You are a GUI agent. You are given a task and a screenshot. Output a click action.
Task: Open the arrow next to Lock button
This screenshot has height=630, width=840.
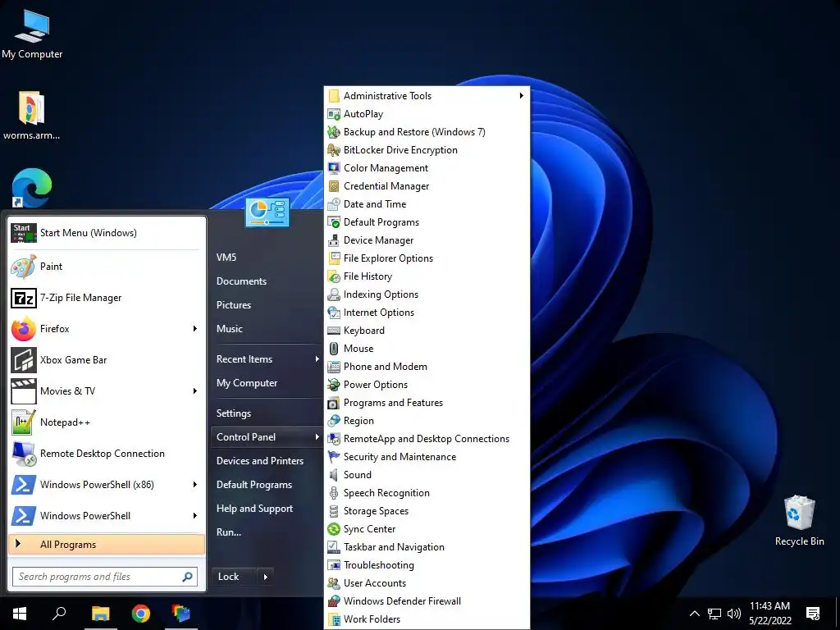point(265,577)
